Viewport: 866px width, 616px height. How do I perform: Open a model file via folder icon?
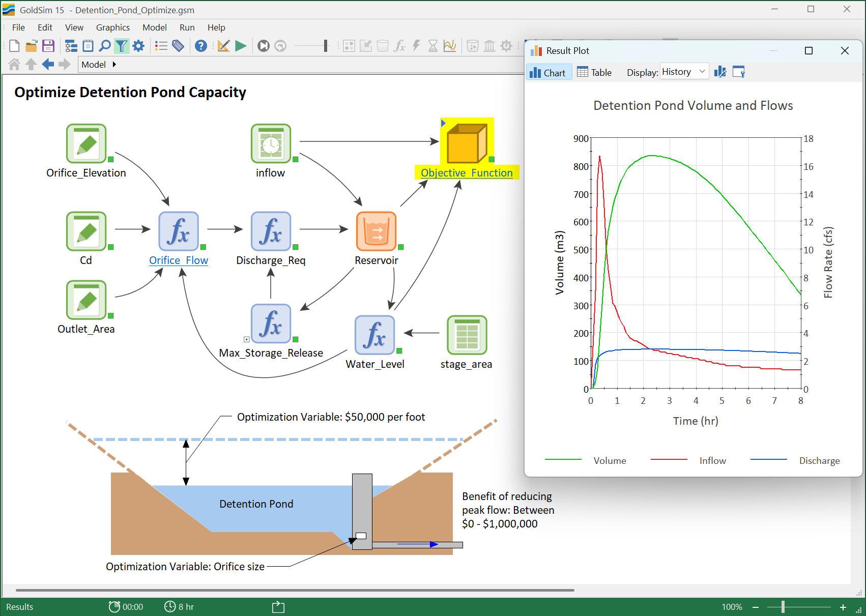point(32,46)
